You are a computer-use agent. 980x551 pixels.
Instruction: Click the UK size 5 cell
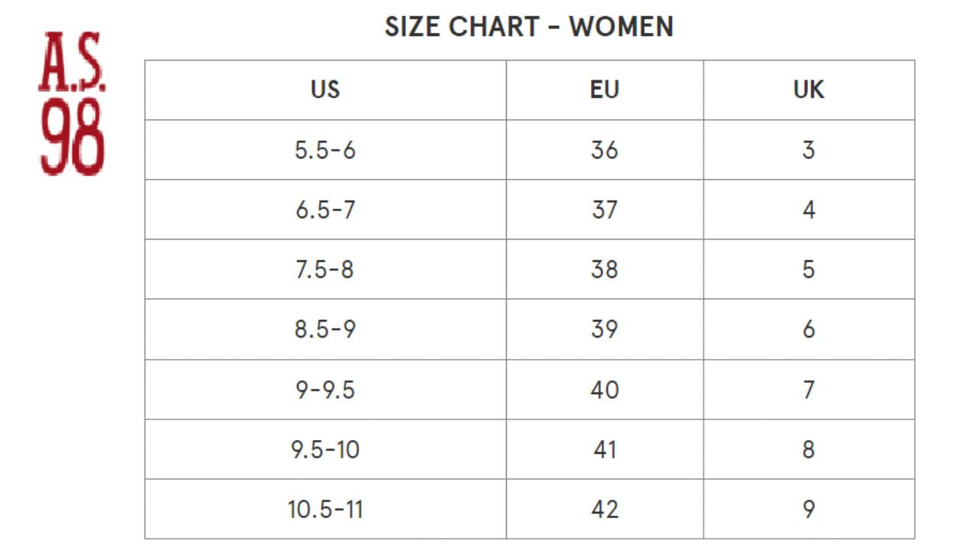[808, 269]
